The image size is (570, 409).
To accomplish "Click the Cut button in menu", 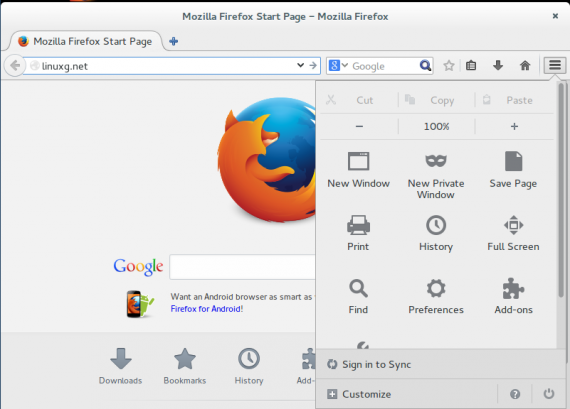I will [359, 100].
